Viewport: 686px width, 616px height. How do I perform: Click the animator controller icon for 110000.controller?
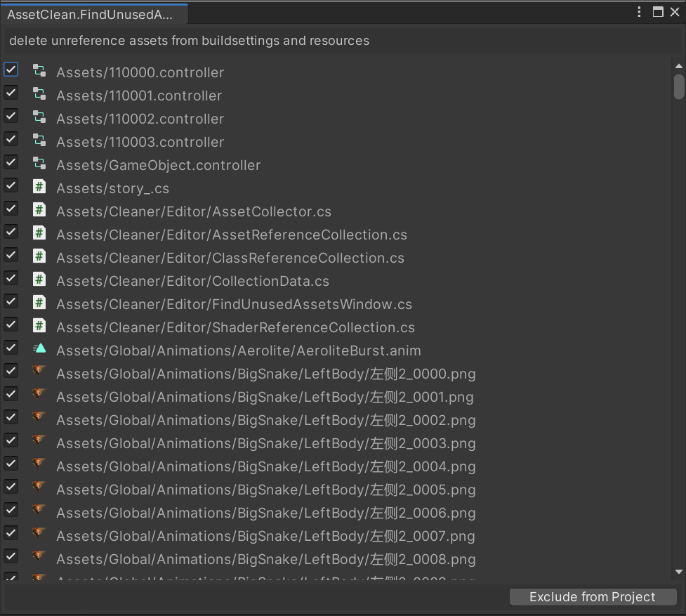click(39, 70)
